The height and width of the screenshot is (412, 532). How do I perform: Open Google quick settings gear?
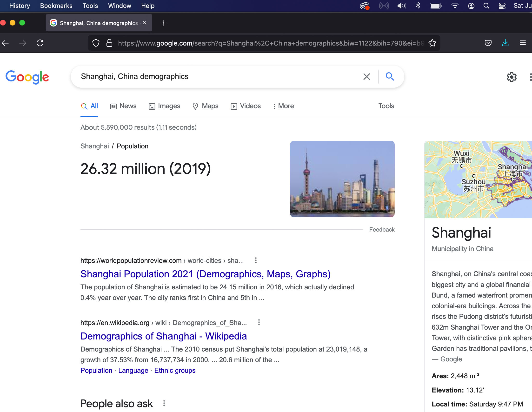512,77
